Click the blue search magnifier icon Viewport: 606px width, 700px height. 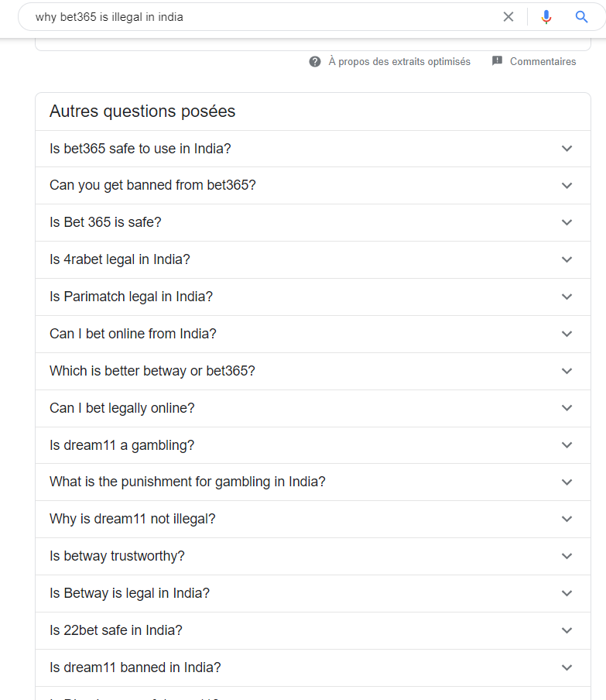pyautogui.click(x=582, y=17)
